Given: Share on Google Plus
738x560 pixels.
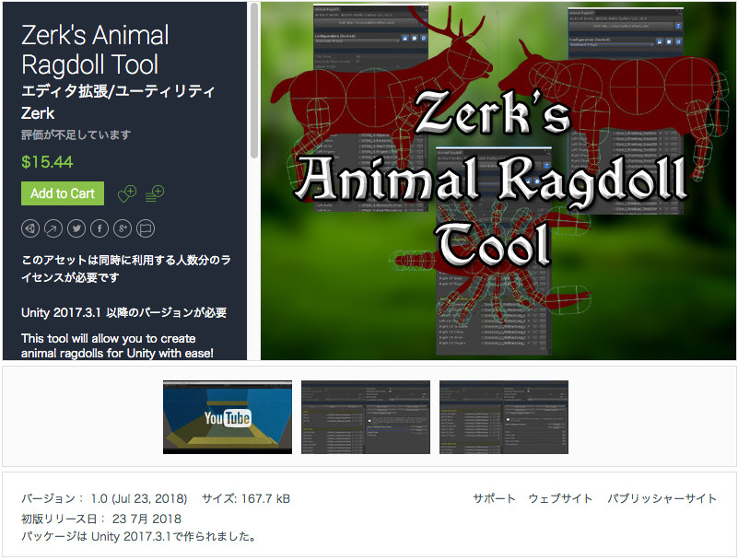Looking at the screenshot, I should (x=123, y=228).
